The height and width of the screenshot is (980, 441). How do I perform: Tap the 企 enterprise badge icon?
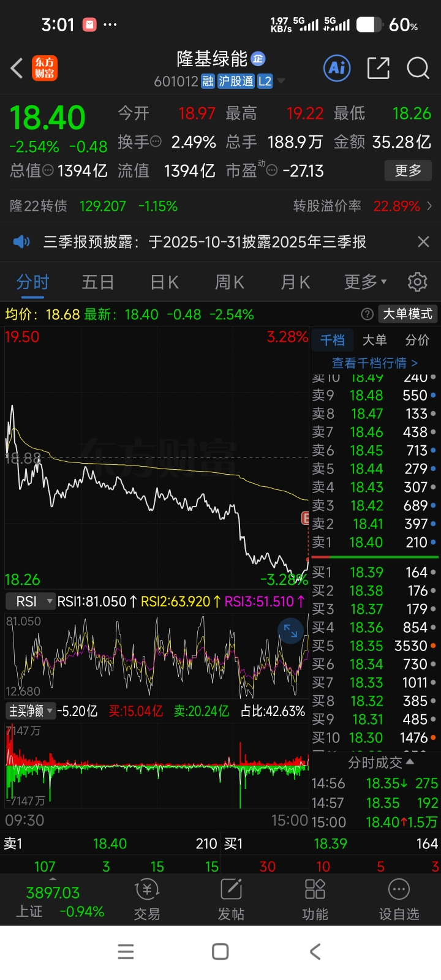[x=258, y=58]
